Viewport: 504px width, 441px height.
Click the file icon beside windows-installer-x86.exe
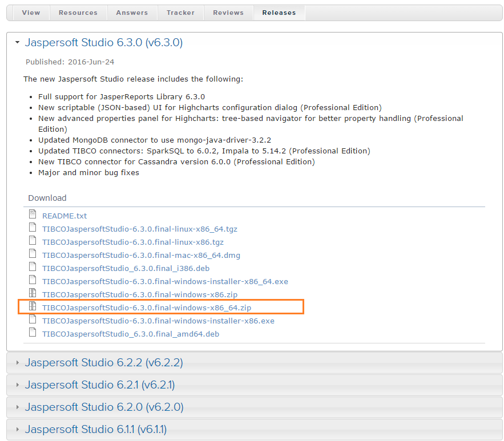pos(33,319)
